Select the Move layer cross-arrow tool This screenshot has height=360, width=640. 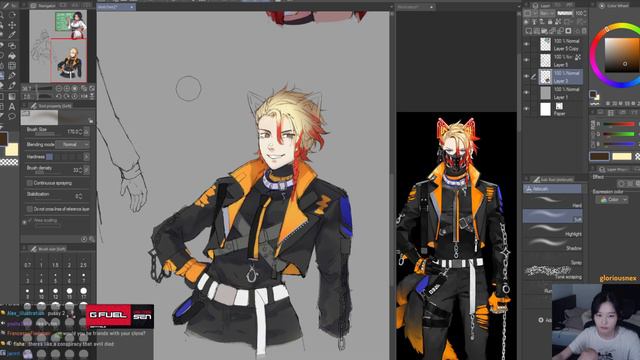(12, 25)
